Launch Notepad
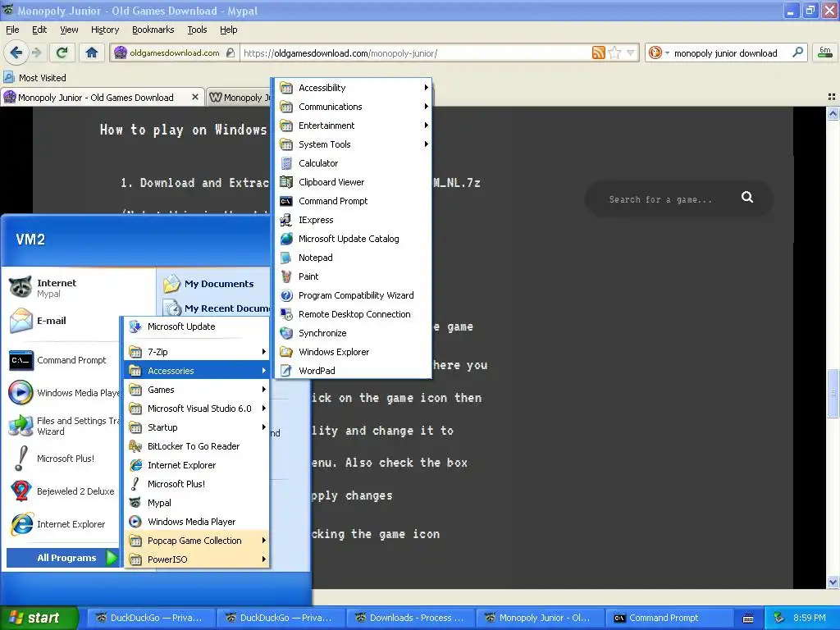Screen dimensions: 840x630 click(353, 258)
